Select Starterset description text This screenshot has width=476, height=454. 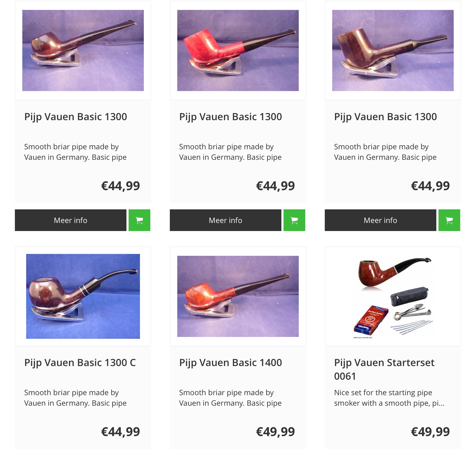(389, 398)
